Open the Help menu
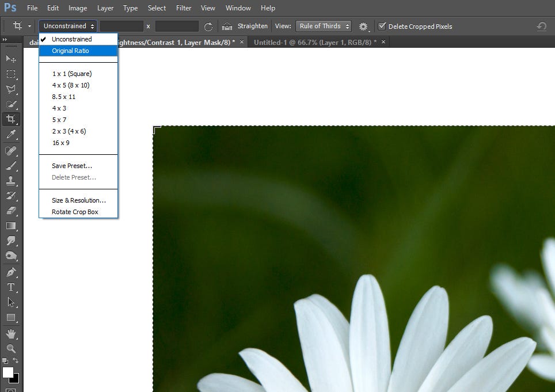The height and width of the screenshot is (392, 555). [x=268, y=8]
